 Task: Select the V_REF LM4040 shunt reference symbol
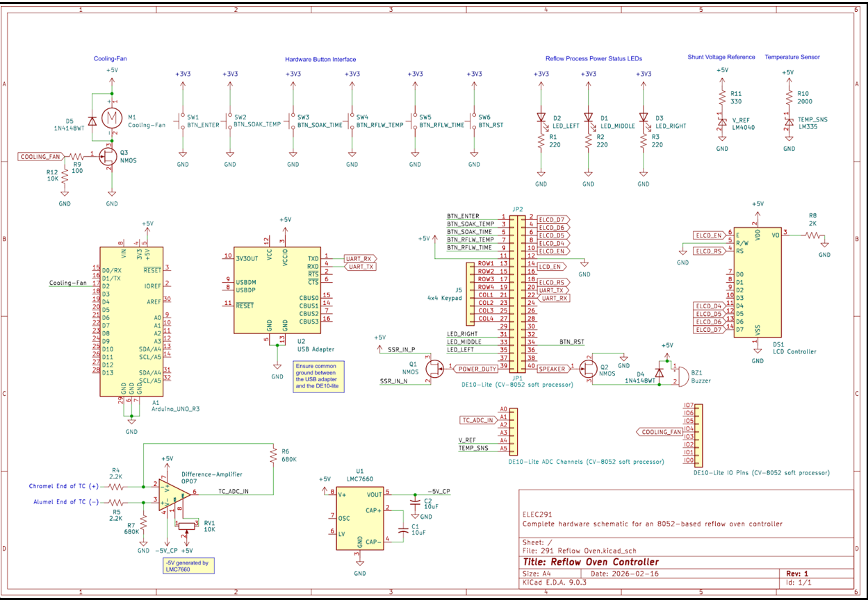pyautogui.click(x=722, y=124)
